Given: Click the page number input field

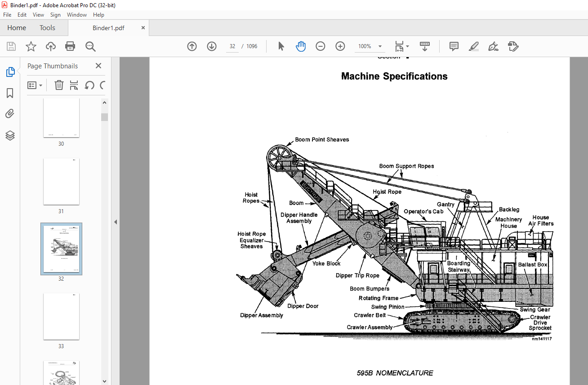Looking at the screenshot, I should (232, 46).
